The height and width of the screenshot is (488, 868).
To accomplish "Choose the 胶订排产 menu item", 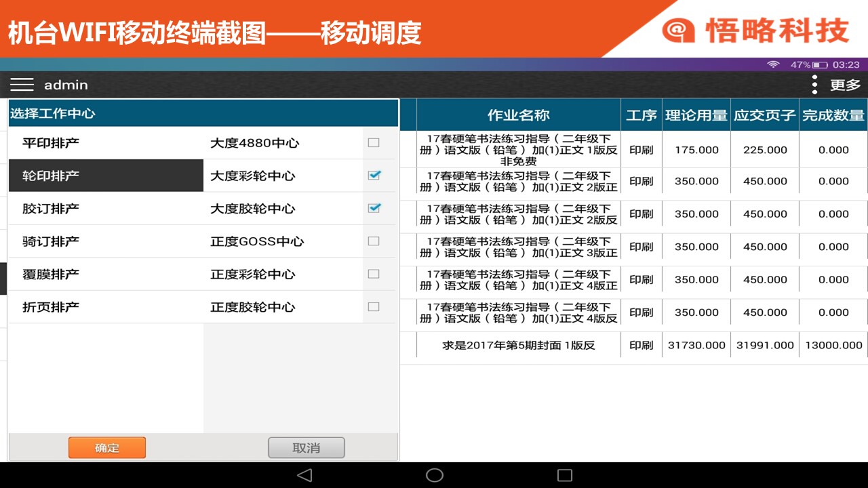I will pyautogui.click(x=51, y=208).
